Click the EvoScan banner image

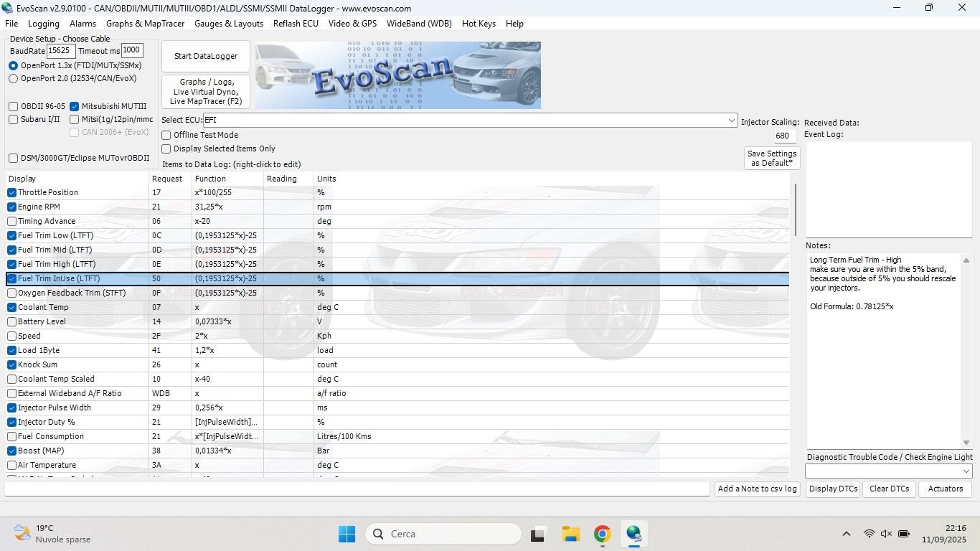click(x=398, y=75)
